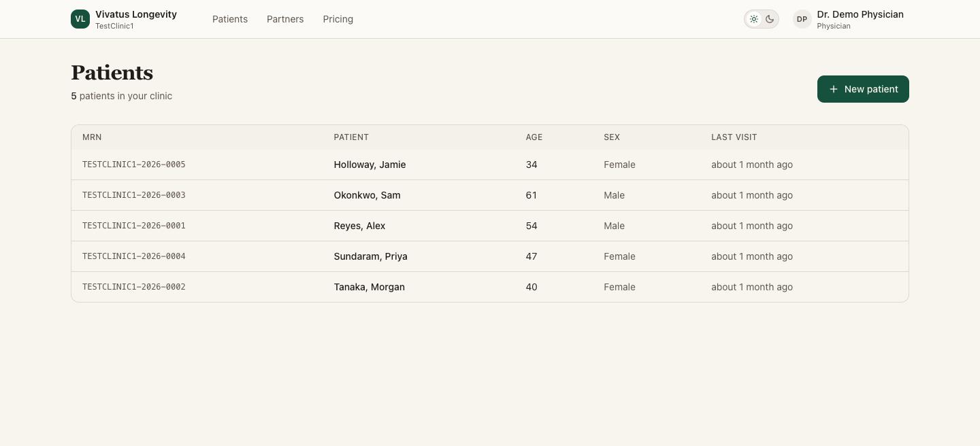This screenshot has height=446, width=980.
Task: Click '5 patients in your clinic' text
Action: 121,96
